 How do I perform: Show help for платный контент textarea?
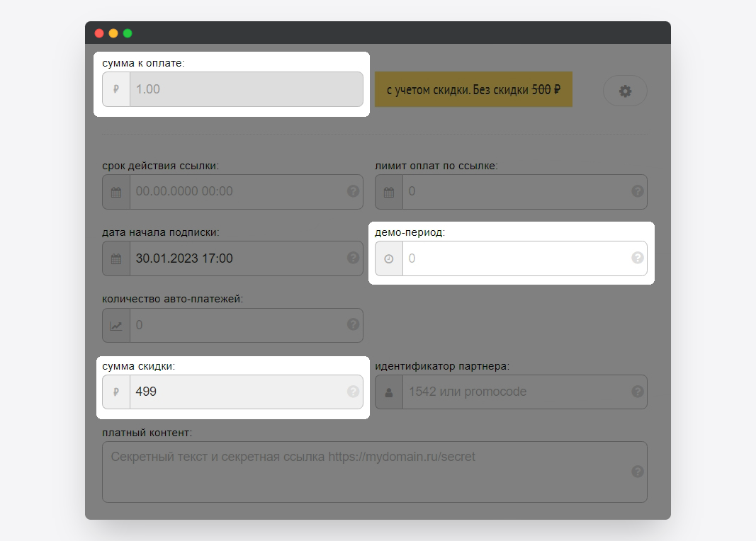tap(637, 472)
